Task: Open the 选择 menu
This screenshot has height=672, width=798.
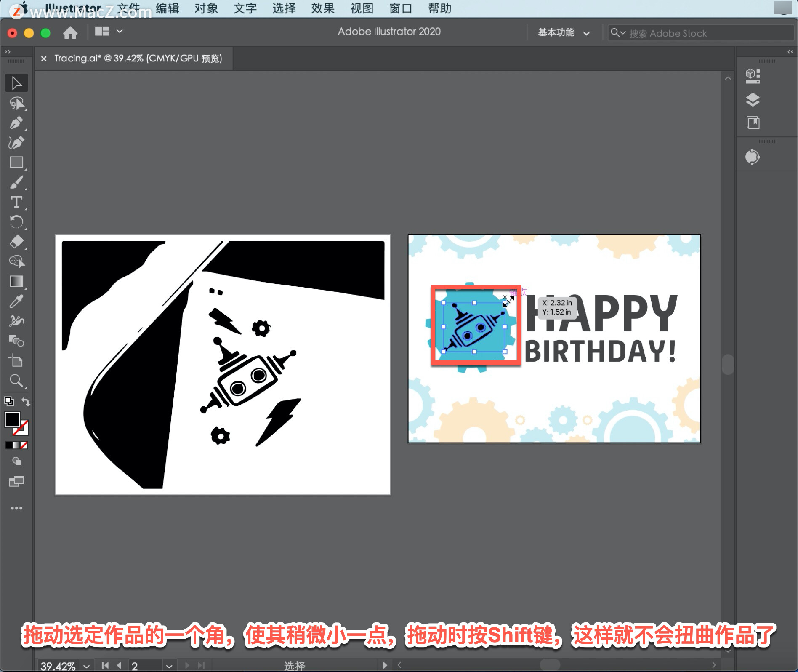Action: pos(284,8)
